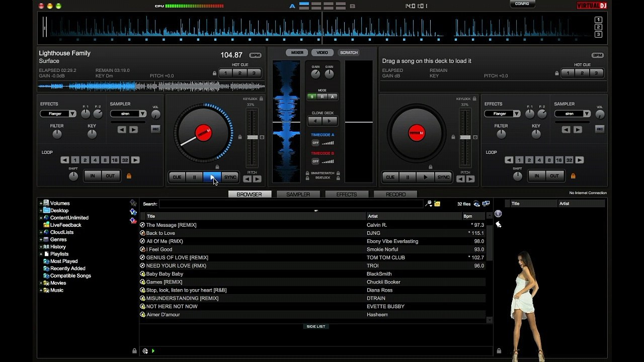This screenshot has height=362, width=644.
Task: Halve the left deck loop length arrow
Action: [x=65, y=160]
